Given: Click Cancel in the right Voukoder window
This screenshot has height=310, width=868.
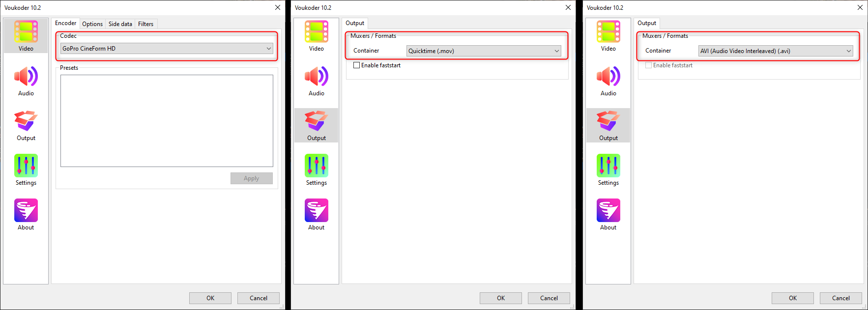Looking at the screenshot, I should [841, 298].
